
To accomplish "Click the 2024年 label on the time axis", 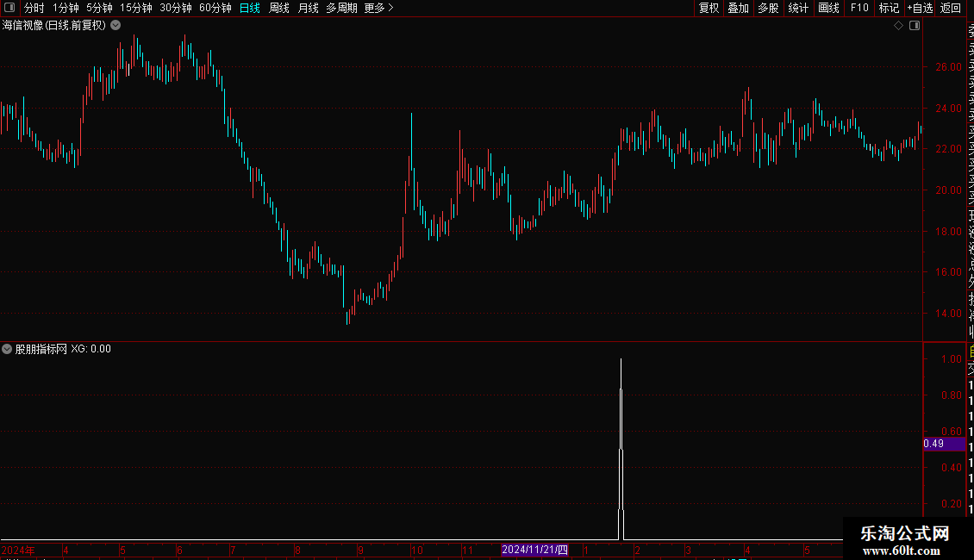I will pyautogui.click(x=18, y=550).
